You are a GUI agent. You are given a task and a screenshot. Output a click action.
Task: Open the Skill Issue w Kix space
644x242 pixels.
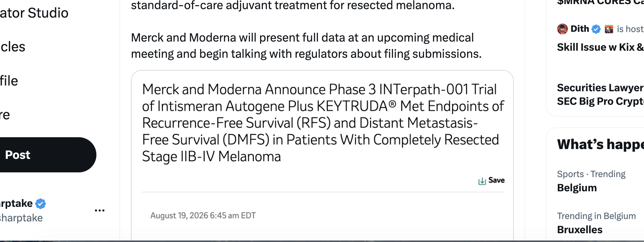coord(600,47)
